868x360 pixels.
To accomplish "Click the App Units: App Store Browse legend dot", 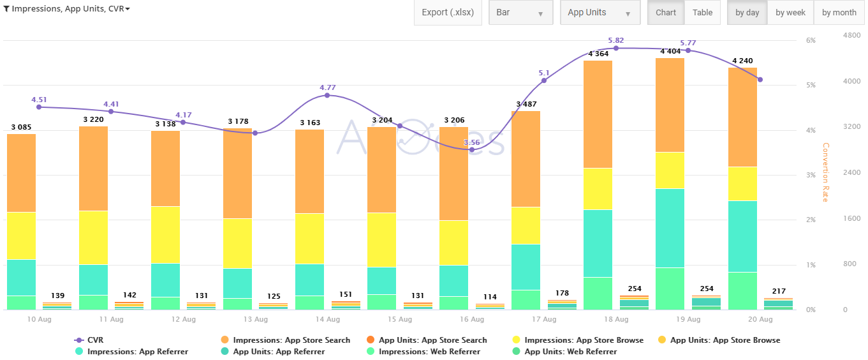I will (x=662, y=340).
